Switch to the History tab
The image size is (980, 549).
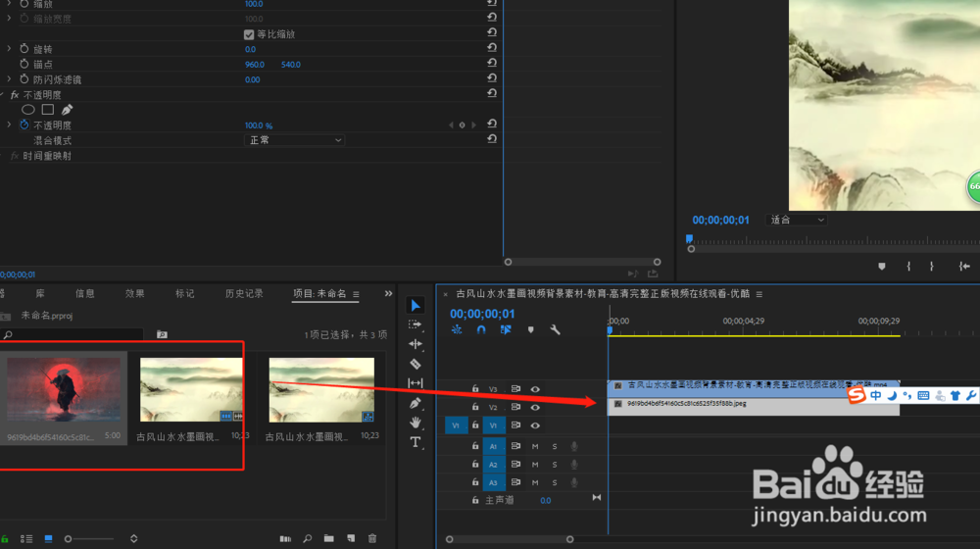pyautogui.click(x=244, y=294)
